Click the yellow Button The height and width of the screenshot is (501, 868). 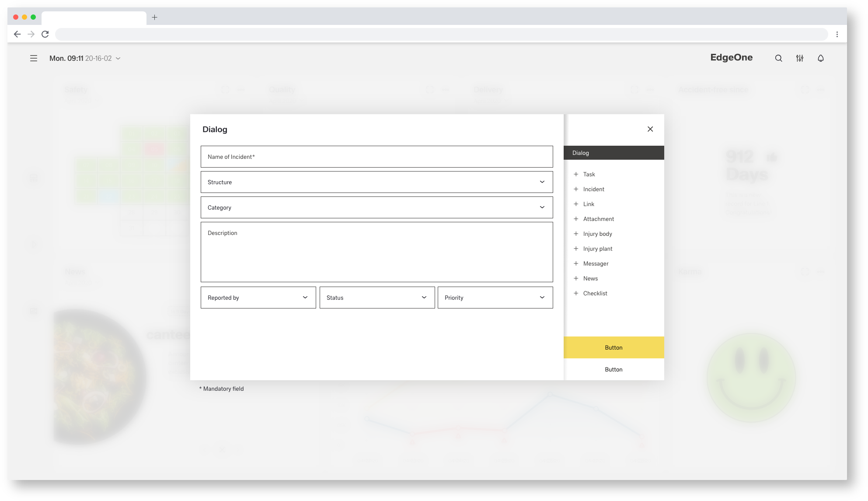(x=614, y=347)
